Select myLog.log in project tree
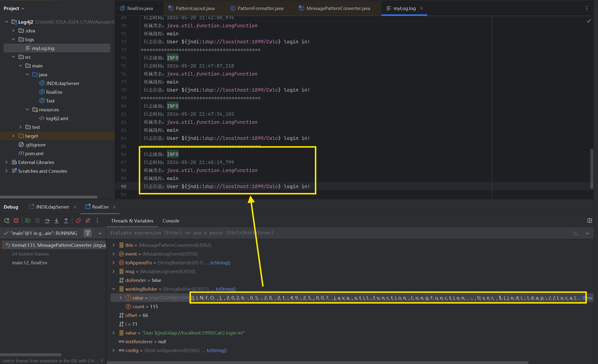The height and width of the screenshot is (364, 598). click(57, 48)
